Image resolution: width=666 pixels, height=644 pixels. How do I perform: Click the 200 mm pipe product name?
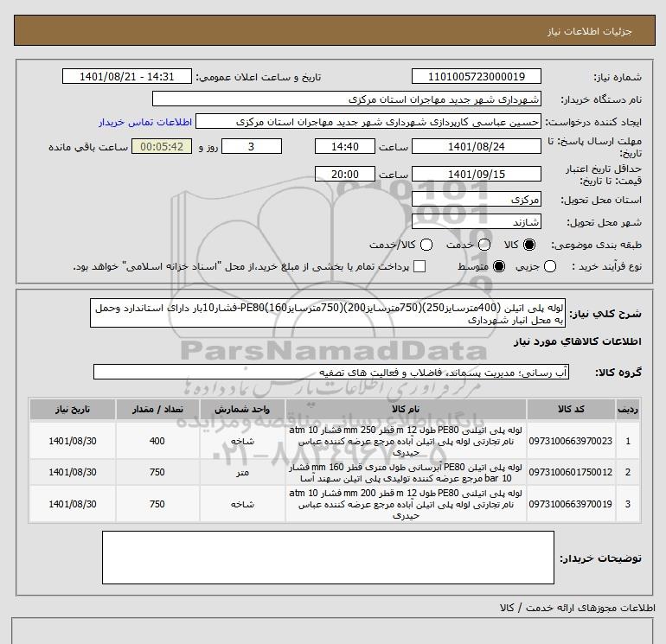[x=406, y=504]
